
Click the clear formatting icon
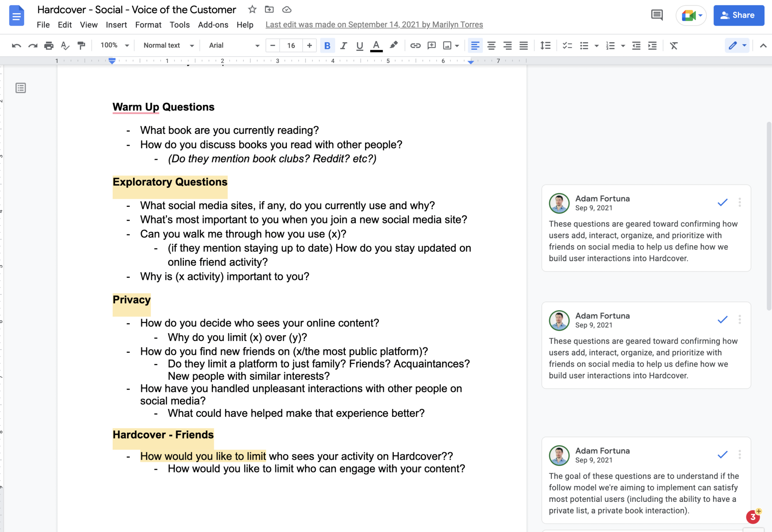674,46
